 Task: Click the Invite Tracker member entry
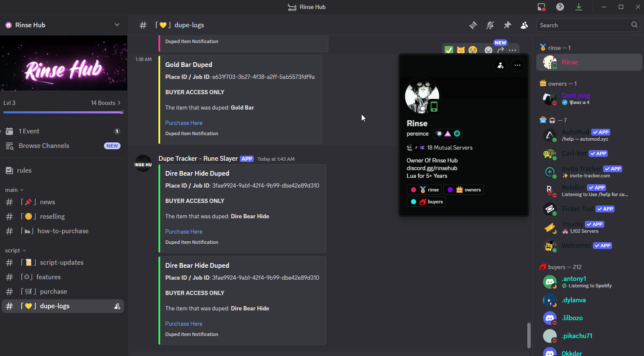click(x=589, y=172)
